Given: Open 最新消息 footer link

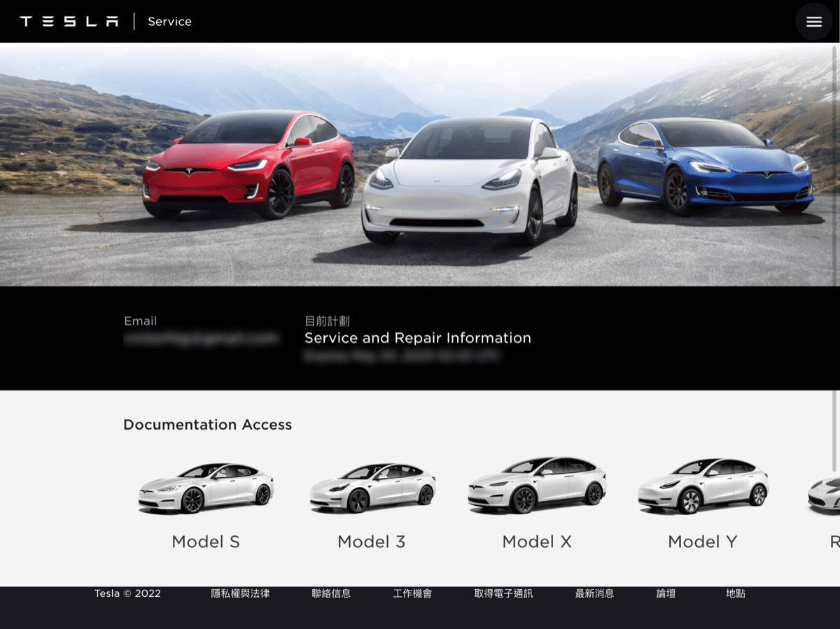Looking at the screenshot, I should (594, 593).
